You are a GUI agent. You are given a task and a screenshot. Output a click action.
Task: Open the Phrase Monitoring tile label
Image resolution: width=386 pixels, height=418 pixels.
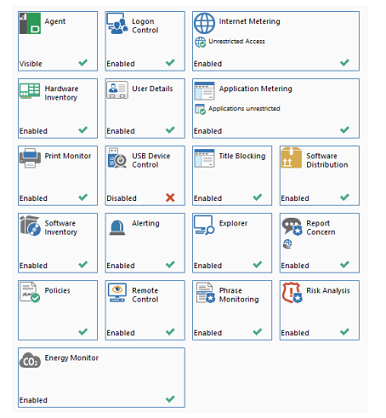[x=239, y=295]
